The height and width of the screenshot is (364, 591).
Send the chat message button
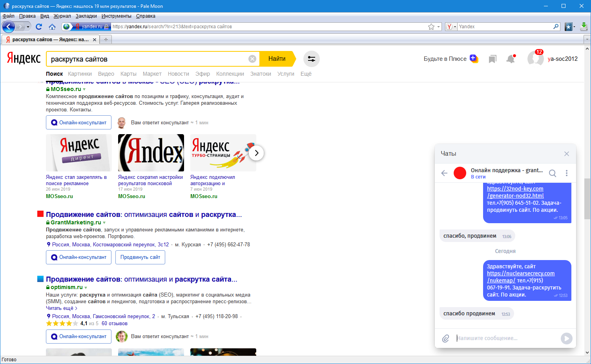pos(566,338)
